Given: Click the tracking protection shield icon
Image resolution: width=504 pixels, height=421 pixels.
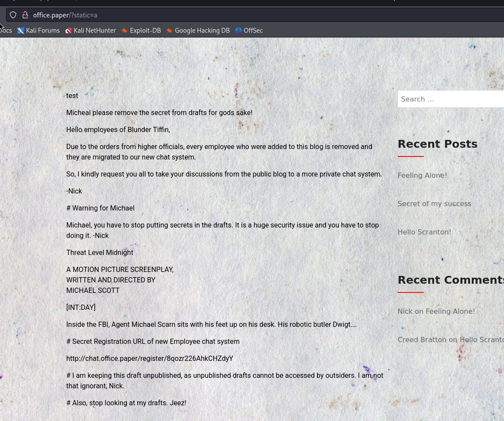Looking at the screenshot, I should [13, 15].
